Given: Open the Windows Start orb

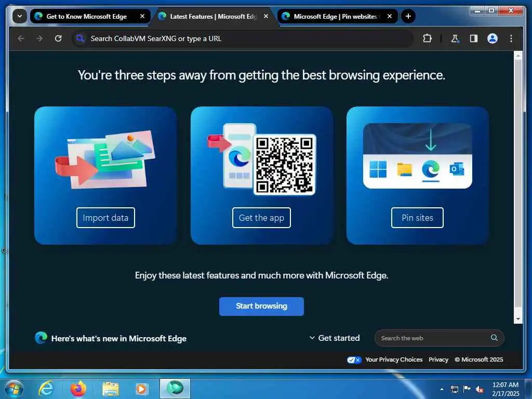Looking at the screenshot, I should point(14,389).
